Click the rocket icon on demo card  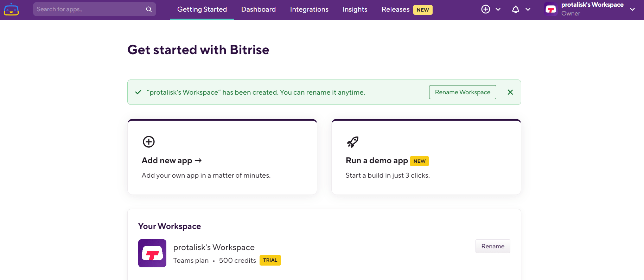[x=352, y=142]
